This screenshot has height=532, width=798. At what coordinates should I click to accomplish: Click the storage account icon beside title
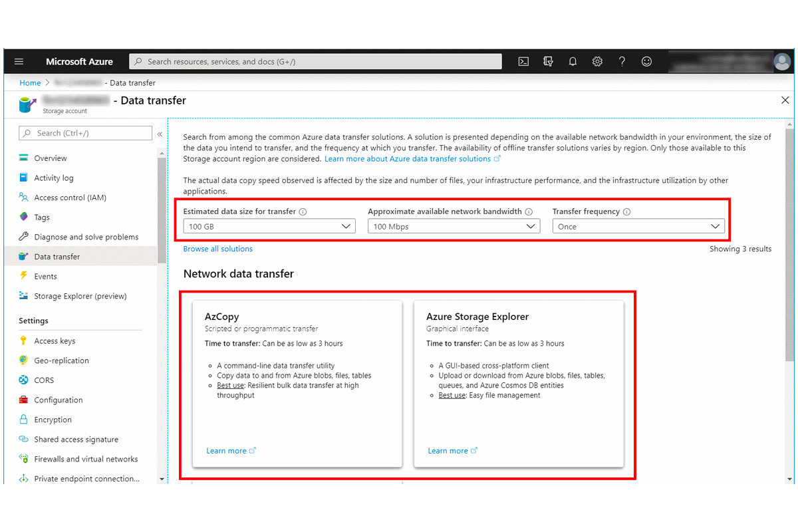click(27, 104)
